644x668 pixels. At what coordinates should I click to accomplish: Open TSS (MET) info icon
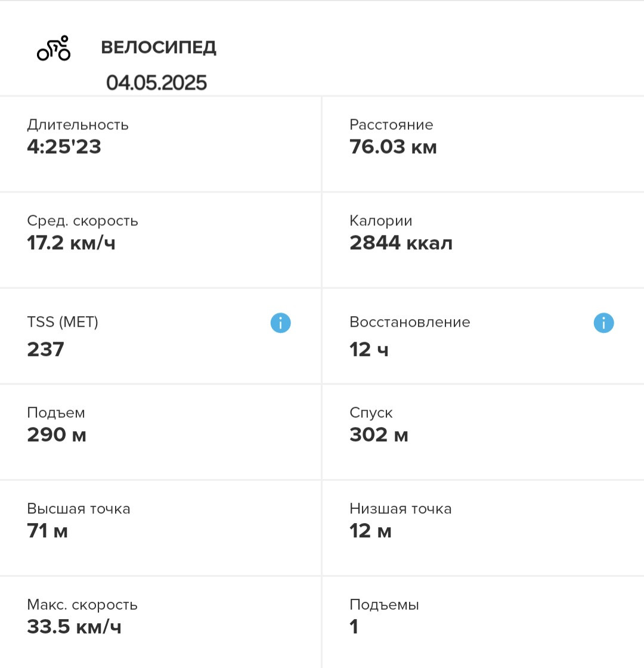pos(281,323)
